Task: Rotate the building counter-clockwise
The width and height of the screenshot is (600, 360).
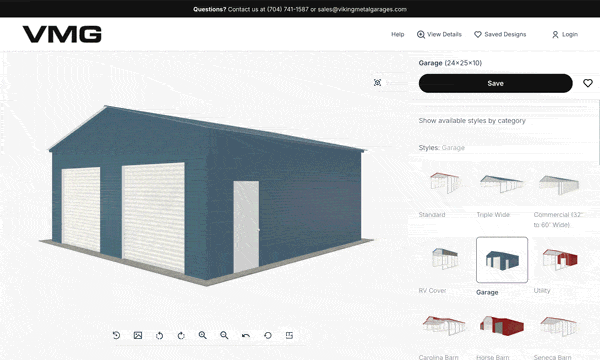Action: click(160, 336)
